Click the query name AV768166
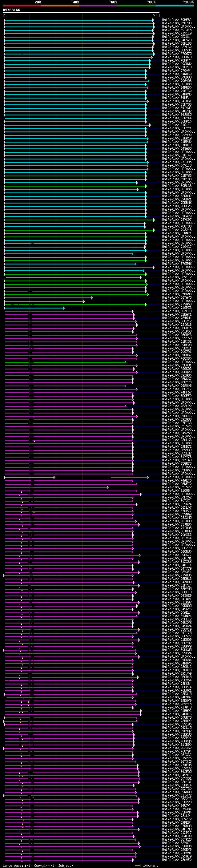 (11, 10)
